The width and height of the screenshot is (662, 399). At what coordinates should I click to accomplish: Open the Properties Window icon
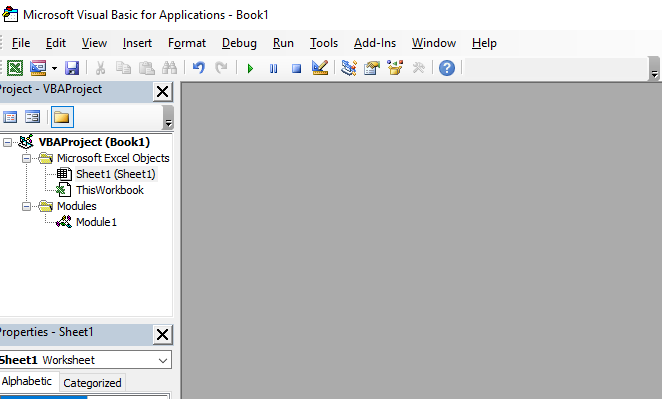[x=372, y=68]
